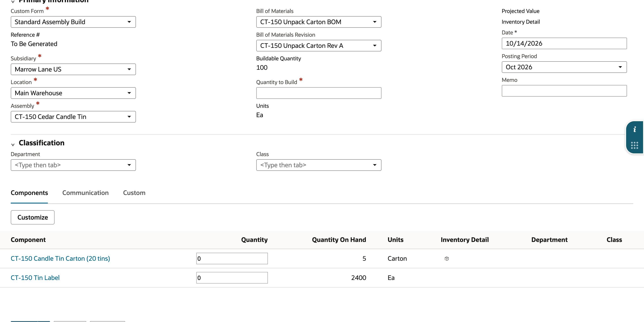Open the Assembly dropdown CT-150 Cedar Candle Tin
The height and width of the screenshot is (322, 644).
73,117
